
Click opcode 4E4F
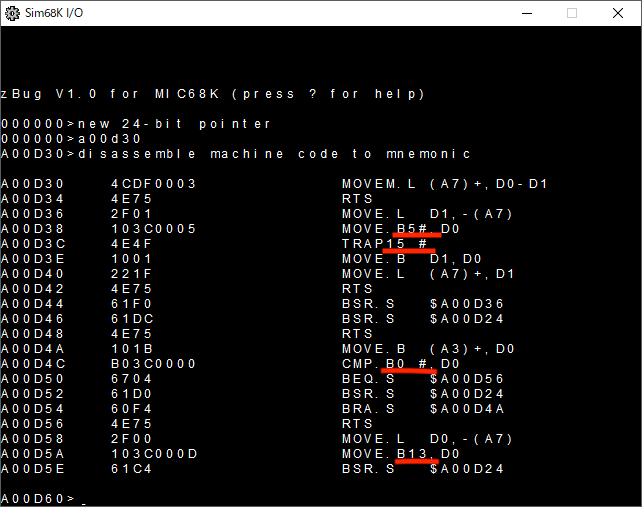click(x=131, y=244)
